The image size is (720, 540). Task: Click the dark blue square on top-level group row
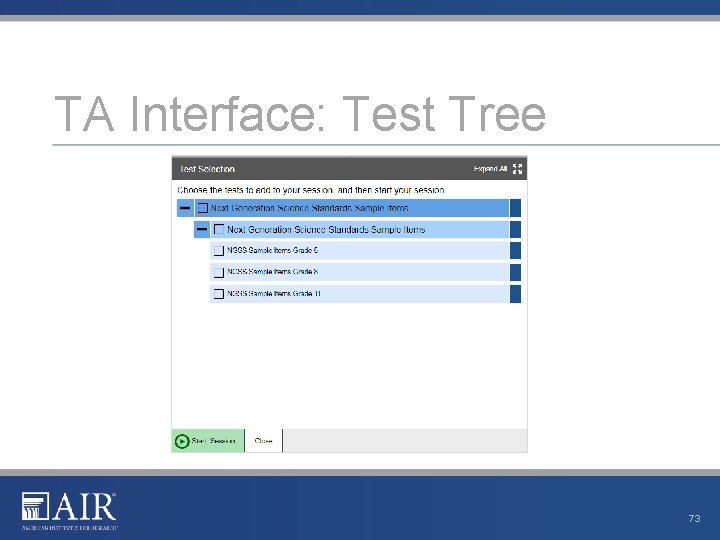tap(515, 208)
